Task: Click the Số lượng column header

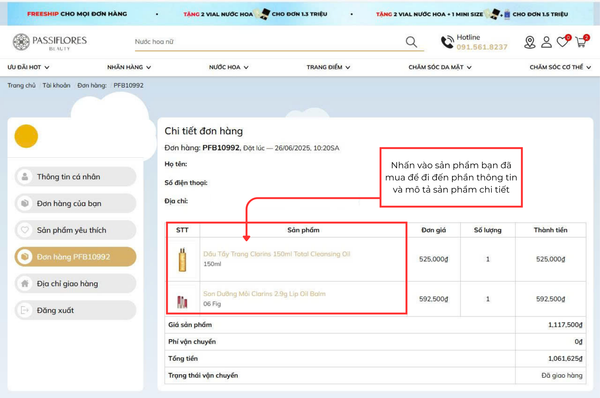Action: [x=488, y=230]
